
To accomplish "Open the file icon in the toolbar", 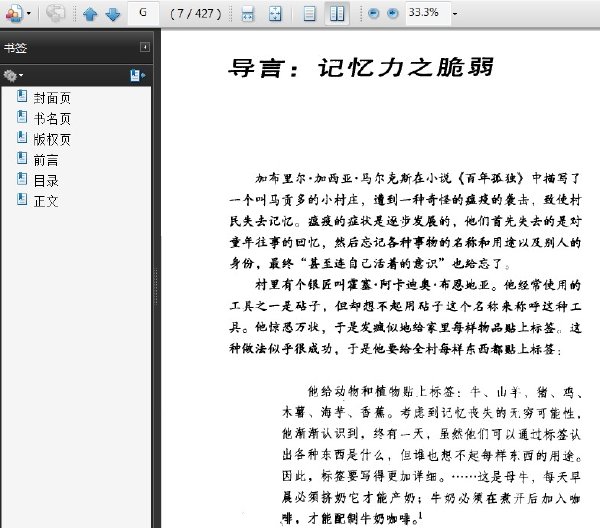I will click(x=14, y=13).
